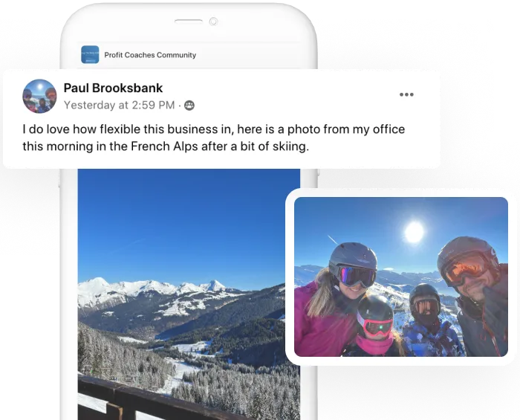The width and height of the screenshot is (520, 420).
Task: Open the snowy mountain landscape photo
Action: coord(189,294)
